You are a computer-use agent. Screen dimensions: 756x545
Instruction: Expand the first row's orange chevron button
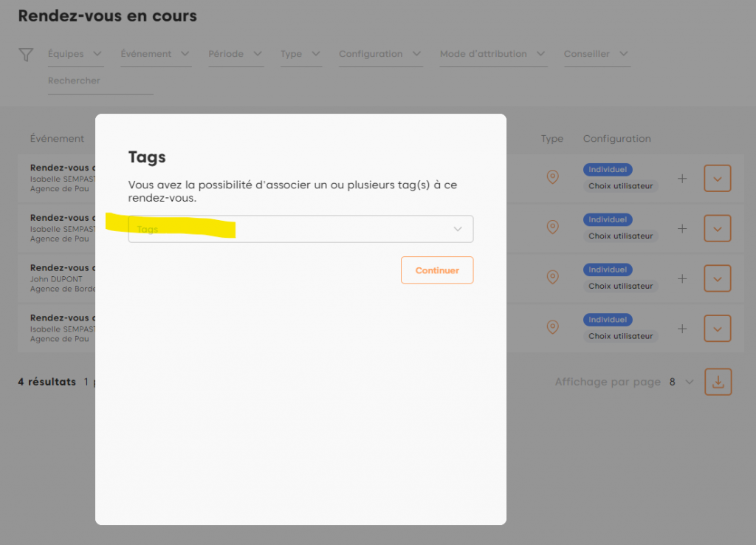(x=718, y=179)
